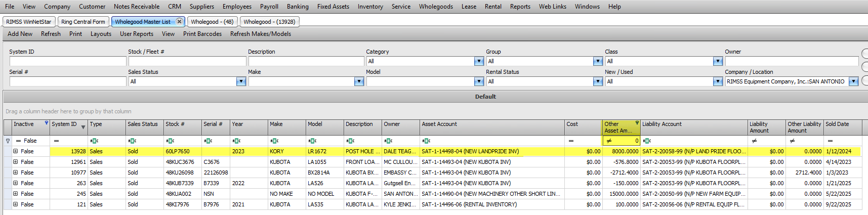This screenshot has width=868, height=215.
Task: Change filter condition icon in Serial # filter cell
Action: coord(208,141)
